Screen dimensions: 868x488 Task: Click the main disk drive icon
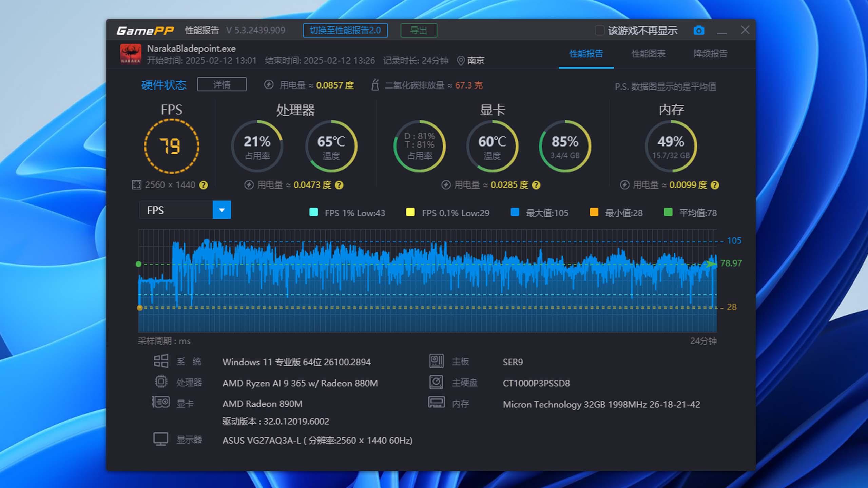[437, 382]
